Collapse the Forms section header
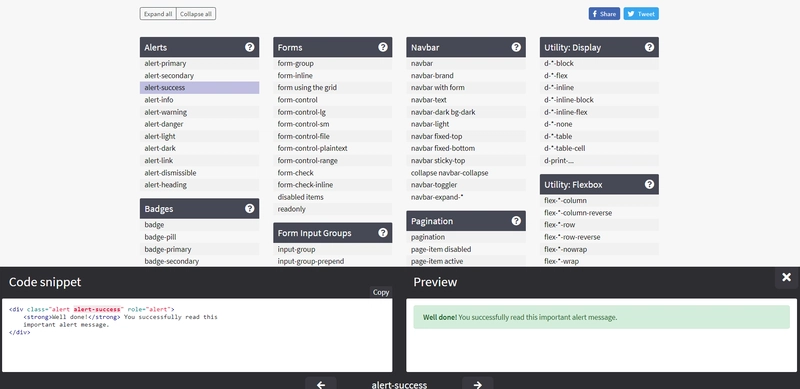 [x=333, y=47]
